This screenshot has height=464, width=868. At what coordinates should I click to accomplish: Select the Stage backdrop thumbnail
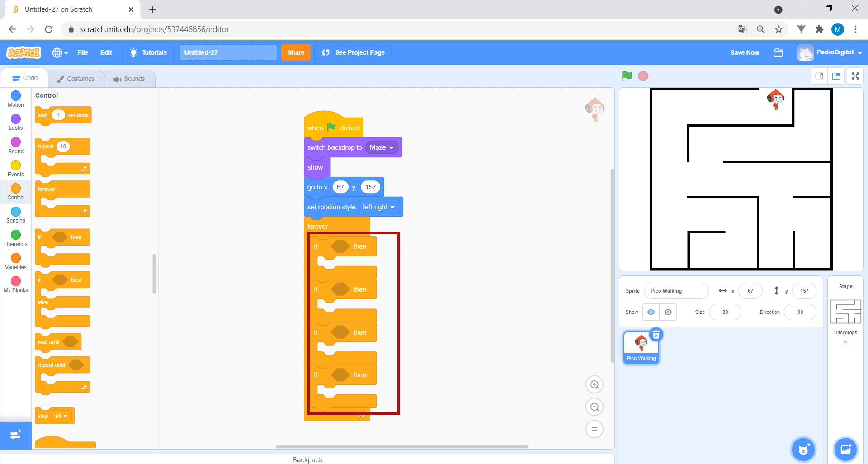coord(845,312)
